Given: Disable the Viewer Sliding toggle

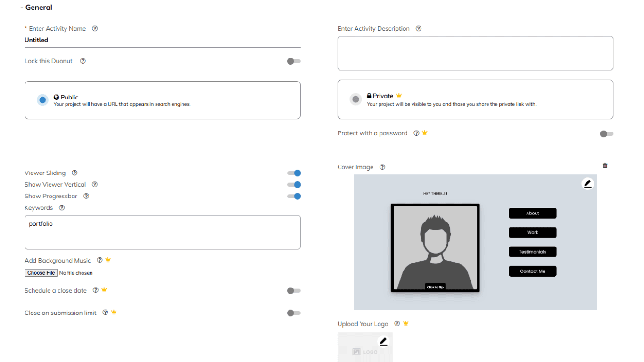Looking at the screenshot, I should click(x=294, y=173).
